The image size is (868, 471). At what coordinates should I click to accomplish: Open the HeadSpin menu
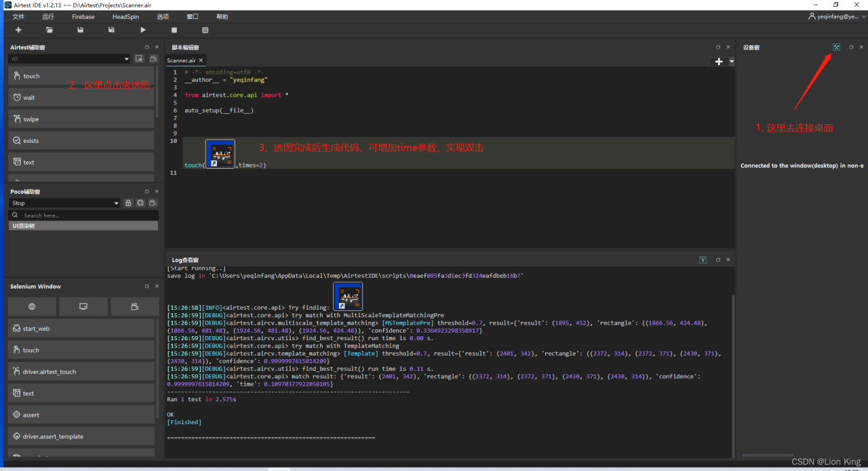click(x=125, y=16)
